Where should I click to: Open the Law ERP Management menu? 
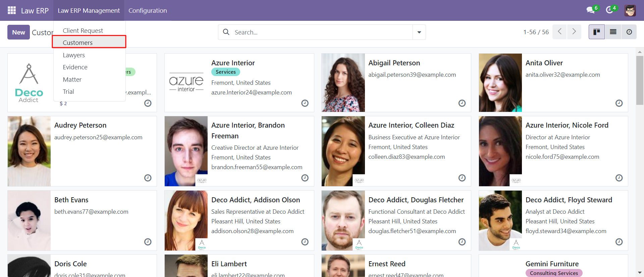[89, 10]
